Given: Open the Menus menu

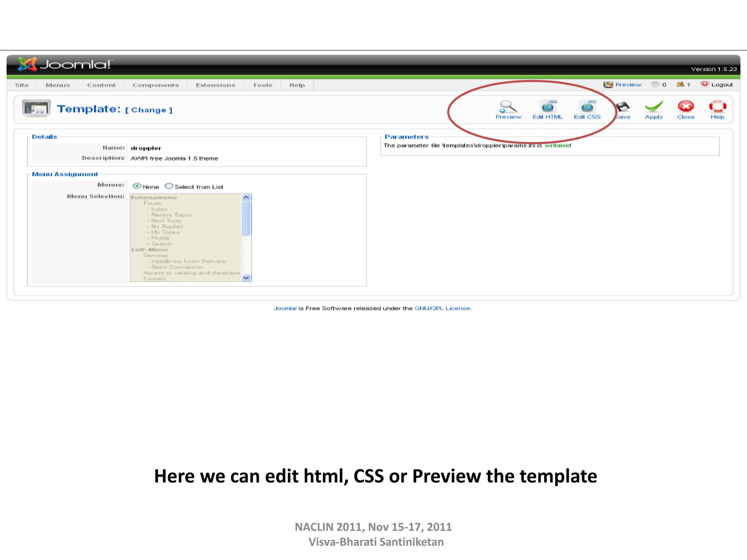Looking at the screenshot, I should tap(58, 85).
